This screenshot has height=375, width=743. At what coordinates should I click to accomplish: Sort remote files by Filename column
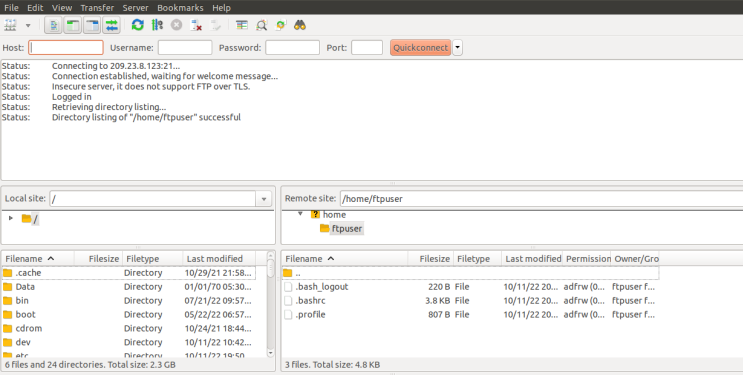pyautogui.click(x=345, y=258)
